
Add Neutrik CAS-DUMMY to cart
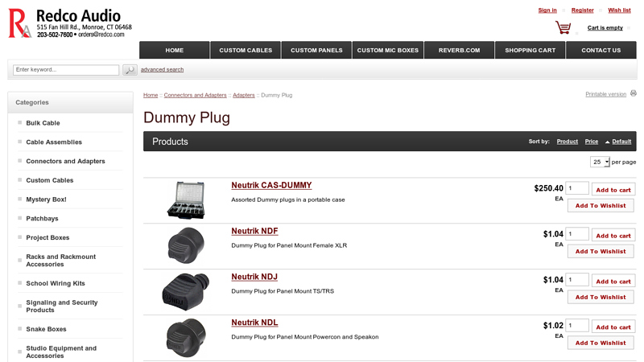pos(613,190)
